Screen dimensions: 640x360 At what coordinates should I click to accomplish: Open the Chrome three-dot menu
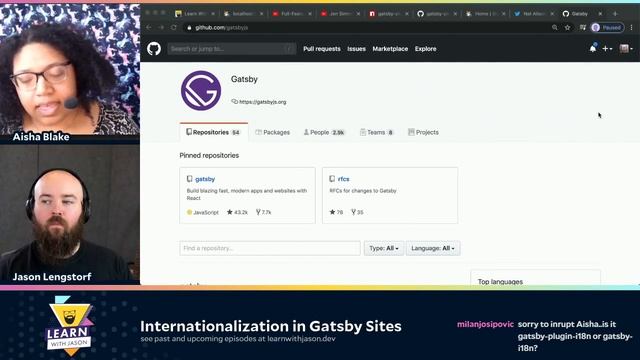(x=631, y=27)
